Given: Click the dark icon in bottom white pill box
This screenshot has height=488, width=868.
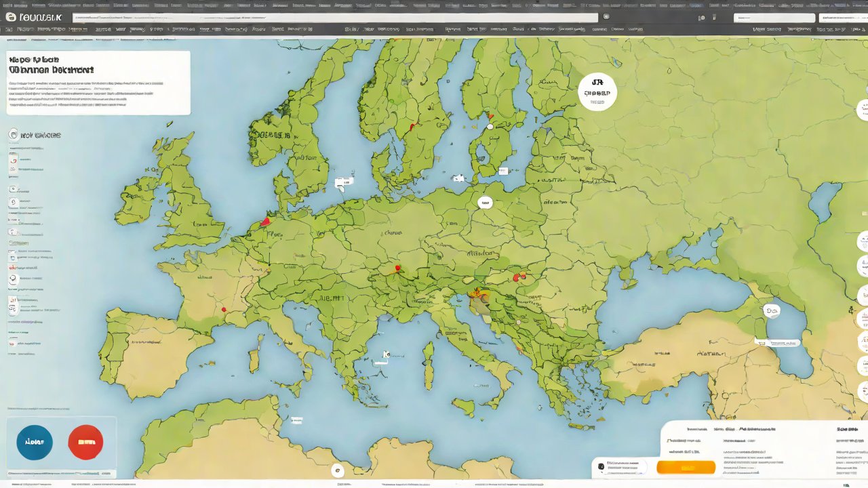Looking at the screenshot, I should click(601, 466).
